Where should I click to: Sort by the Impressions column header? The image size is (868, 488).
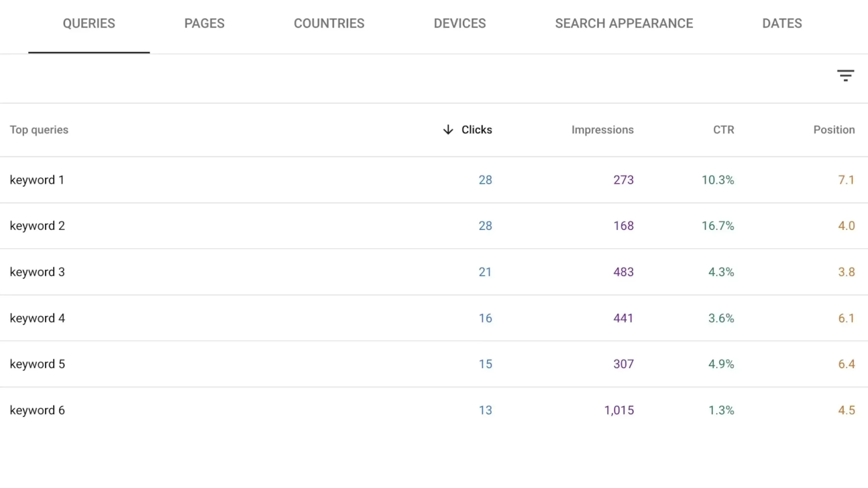(x=602, y=129)
